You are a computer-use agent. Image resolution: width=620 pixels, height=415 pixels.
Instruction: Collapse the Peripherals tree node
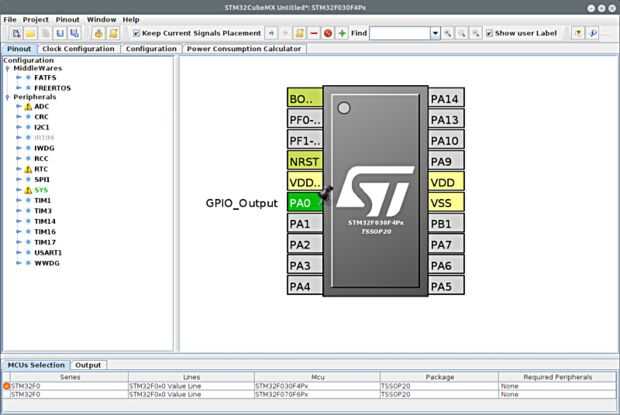click(x=7, y=97)
